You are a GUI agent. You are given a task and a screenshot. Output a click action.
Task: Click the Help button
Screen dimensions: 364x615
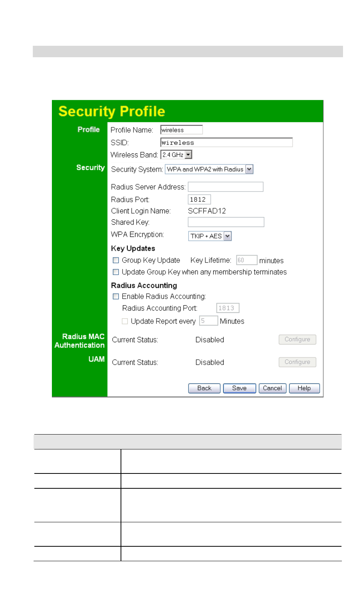click(304, 388)
